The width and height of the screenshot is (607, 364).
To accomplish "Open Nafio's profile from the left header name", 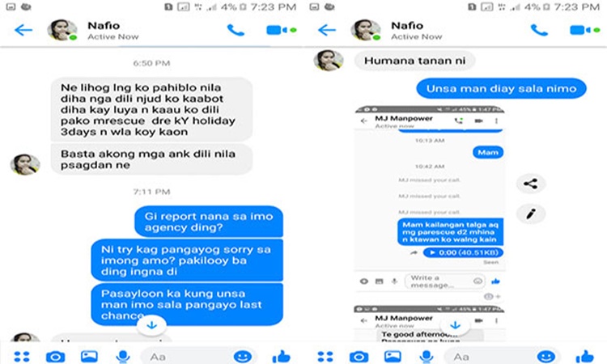I will pos(104,26).
